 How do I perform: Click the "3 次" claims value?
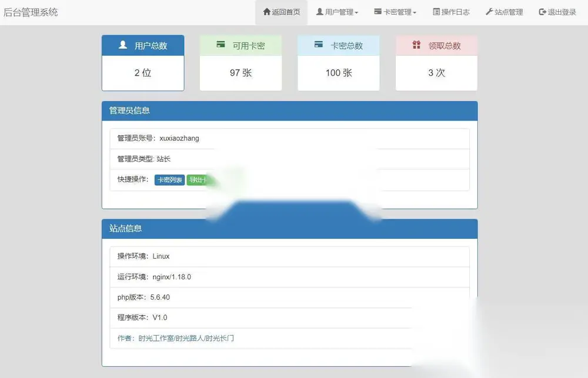(x=436, y=73)
